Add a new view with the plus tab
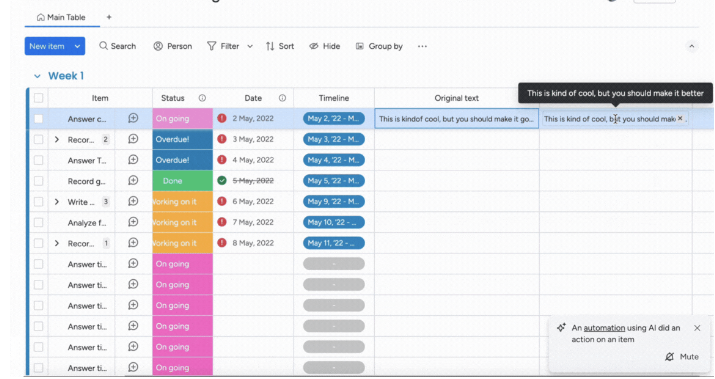 coord(109,17)
